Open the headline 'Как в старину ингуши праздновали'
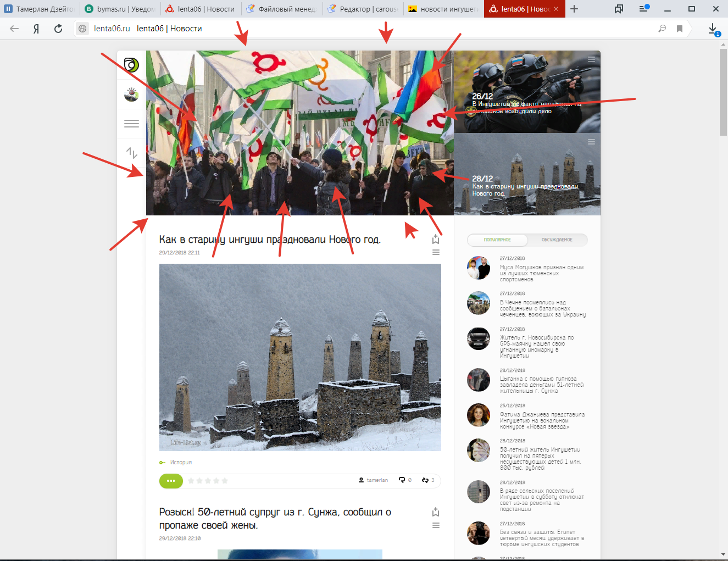The image size is (728, 561). 270,240
